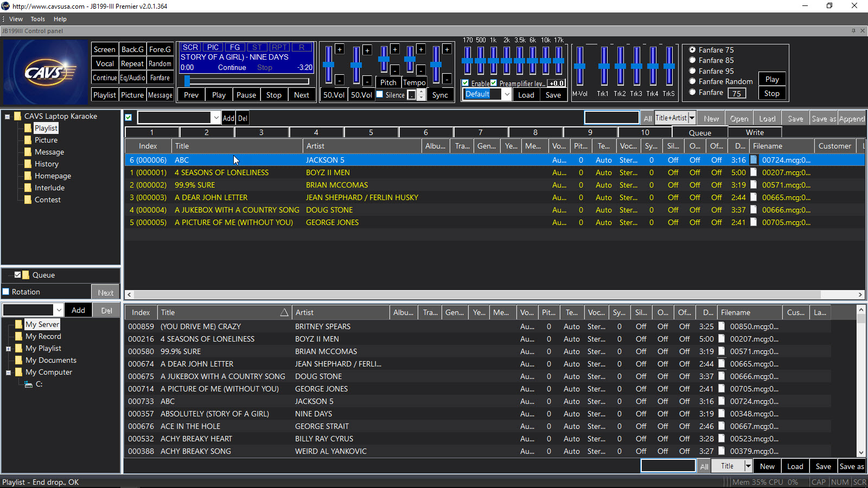Viewport: 868px width, 488px height.
Task: Click minus button beside the Tempo slider
Action: (x=421, y=70)
